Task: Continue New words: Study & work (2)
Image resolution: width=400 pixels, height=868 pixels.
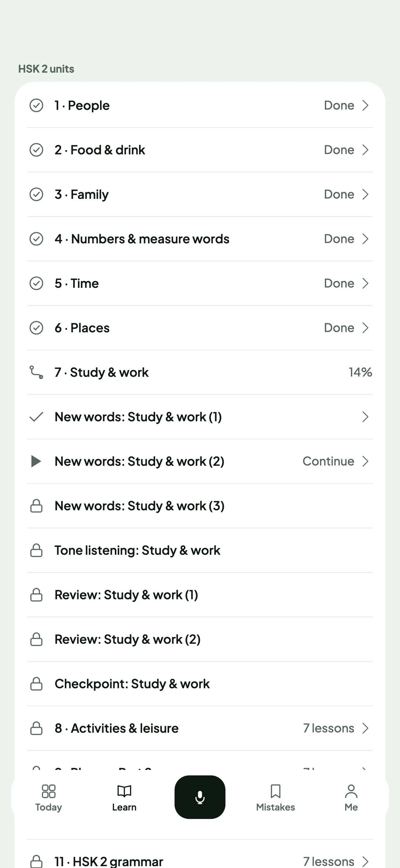Action: pos(328,461)
